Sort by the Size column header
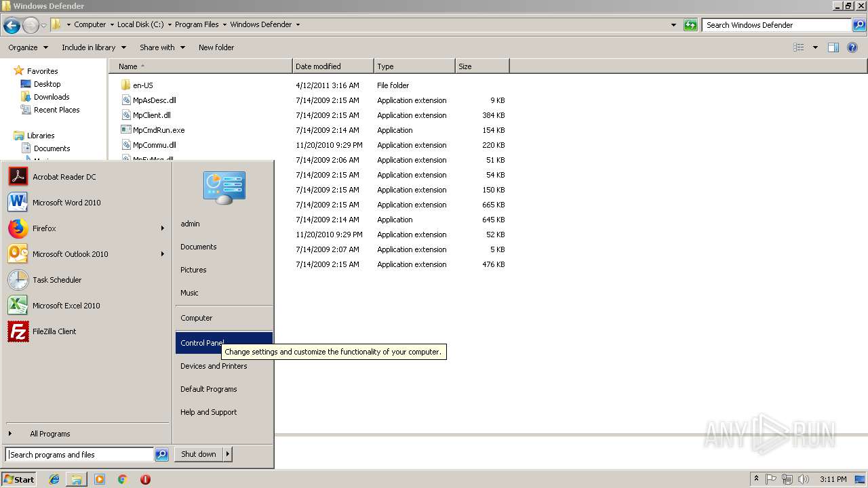 pyautogui.click(x=482, y=66)
